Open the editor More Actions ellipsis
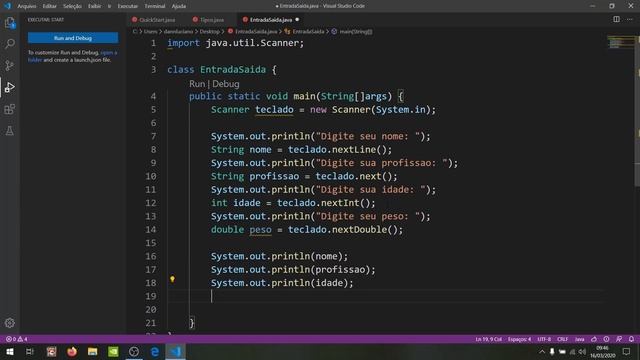Viewport: 640px width, 360px height. (630, 19)
